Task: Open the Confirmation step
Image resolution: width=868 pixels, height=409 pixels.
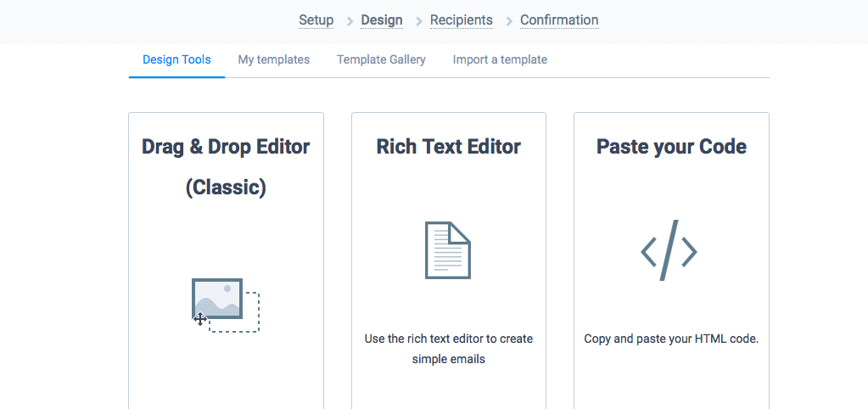Action: click(x=559, y=20)
